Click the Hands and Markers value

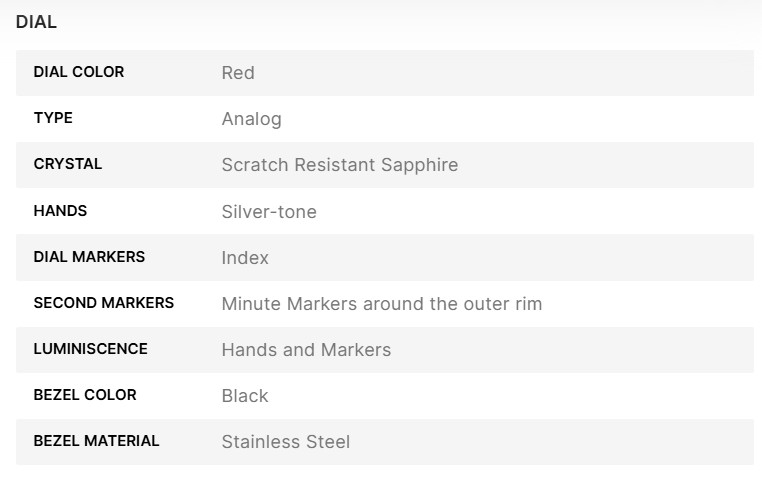click(306, 349)
